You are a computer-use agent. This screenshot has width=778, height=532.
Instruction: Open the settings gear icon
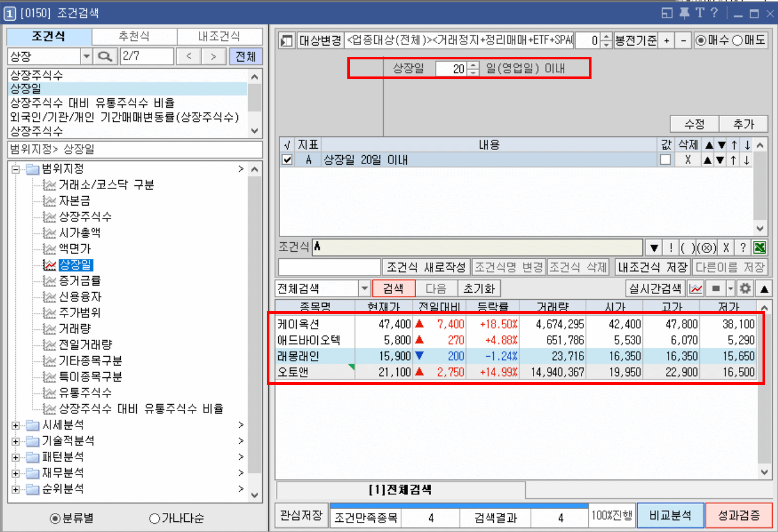pos(745,288)
